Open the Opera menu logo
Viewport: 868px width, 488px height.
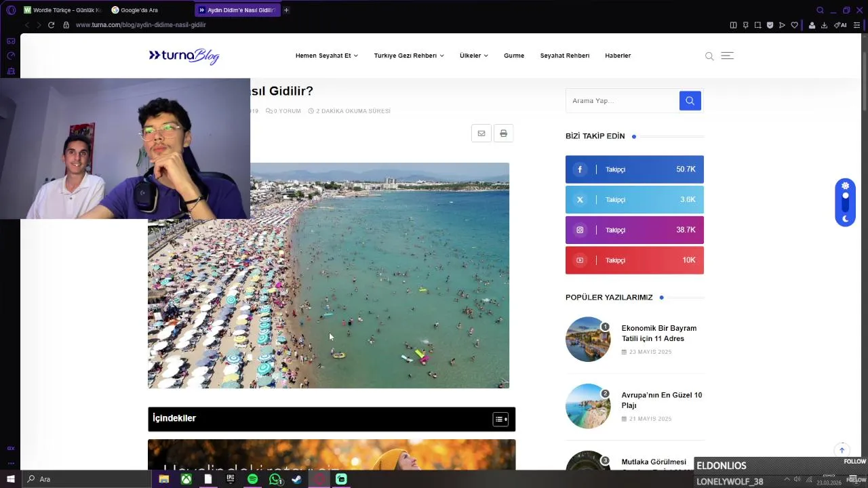[x=11, y=10]
